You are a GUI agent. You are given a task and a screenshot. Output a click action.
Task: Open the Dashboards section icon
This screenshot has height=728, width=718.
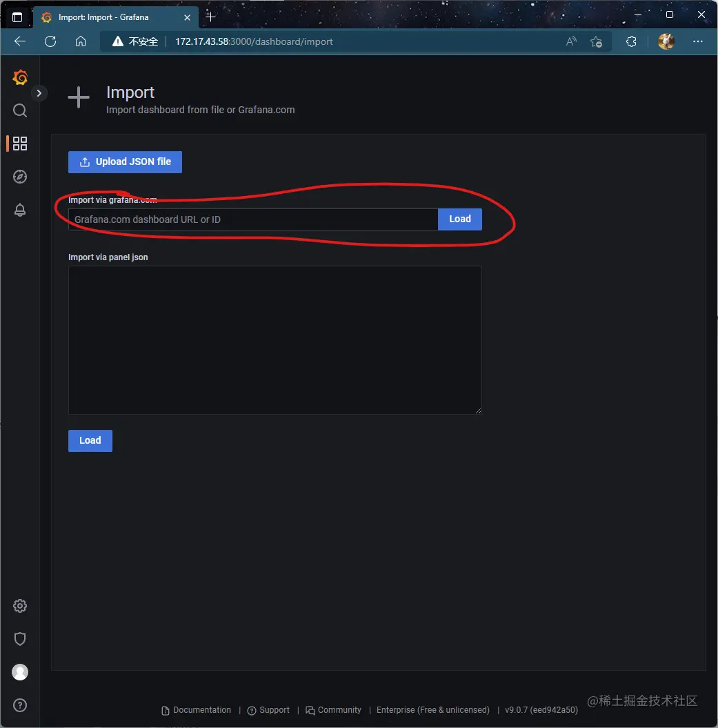point(20,144)
